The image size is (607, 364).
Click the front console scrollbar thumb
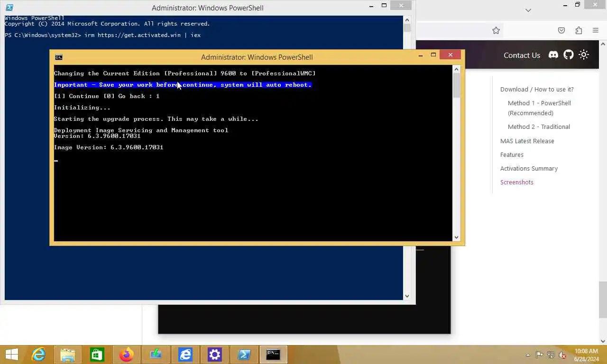[457, 86]
